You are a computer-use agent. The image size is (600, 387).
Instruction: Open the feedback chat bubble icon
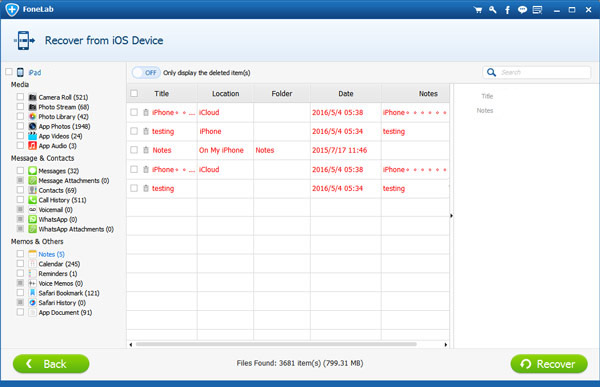pos(522,10)
